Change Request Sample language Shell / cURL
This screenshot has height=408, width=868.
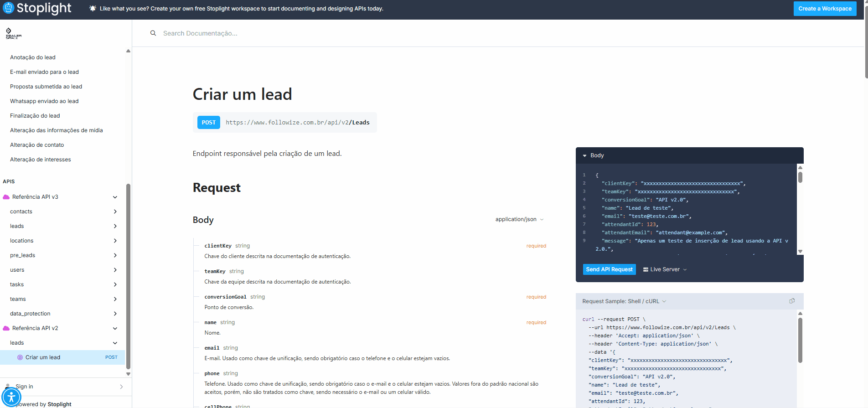point(624,301)
